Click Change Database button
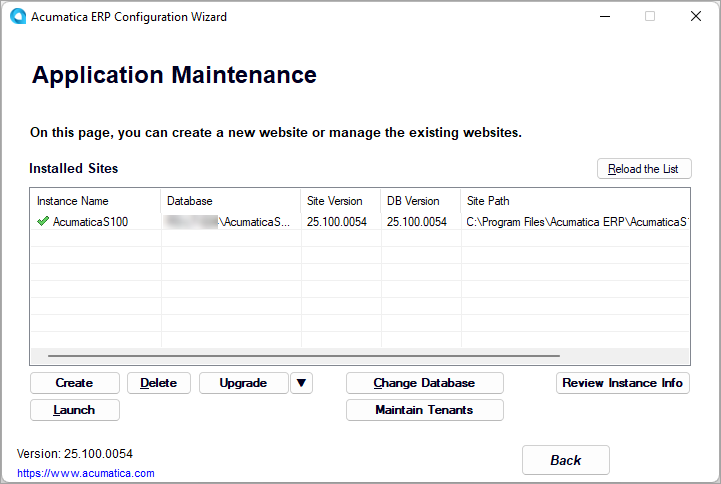The image size is (721, 484). tap(424, 383)
